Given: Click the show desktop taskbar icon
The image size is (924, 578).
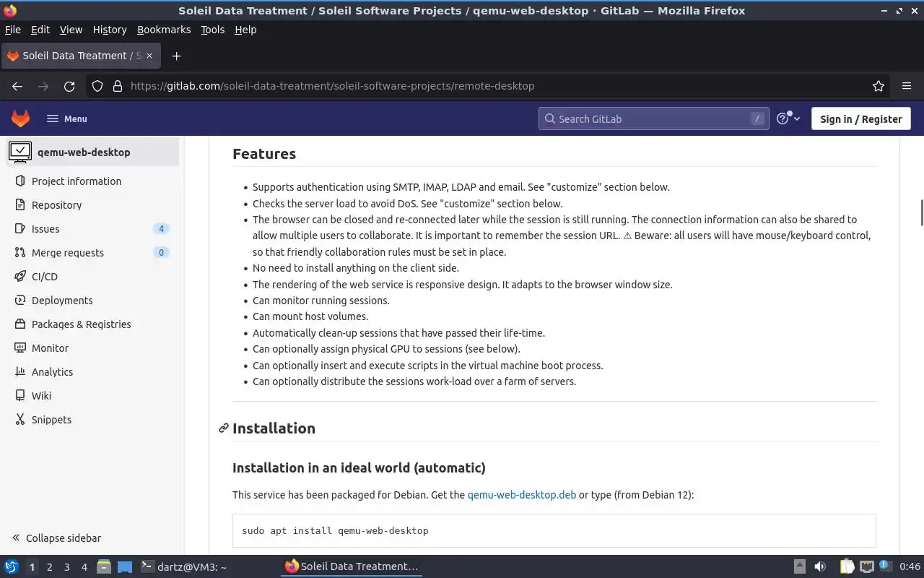Looking at the screenshot, I should [125, 567].
